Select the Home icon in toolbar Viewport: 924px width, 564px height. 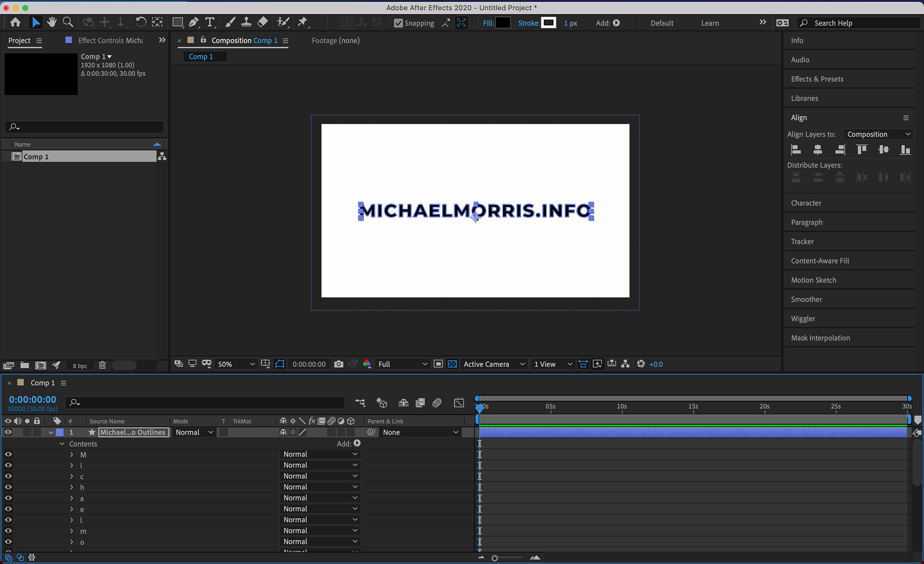pyautogui.click(x=15, y=22)
